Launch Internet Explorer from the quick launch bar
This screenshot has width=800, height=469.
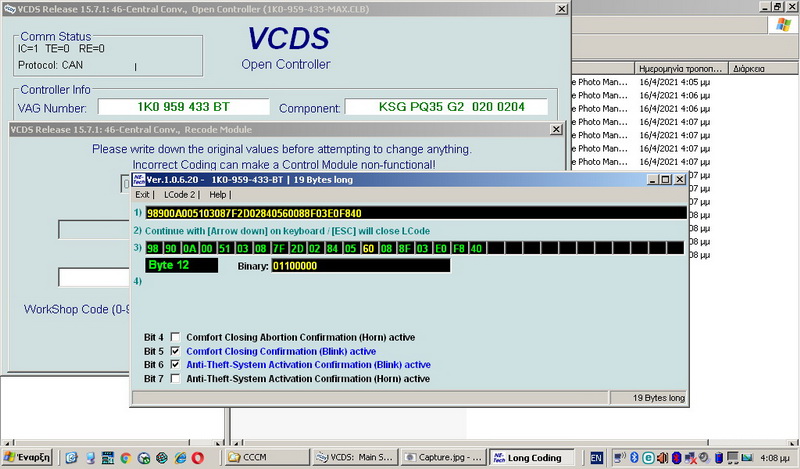pyautogui.click(x=180, y=458)
